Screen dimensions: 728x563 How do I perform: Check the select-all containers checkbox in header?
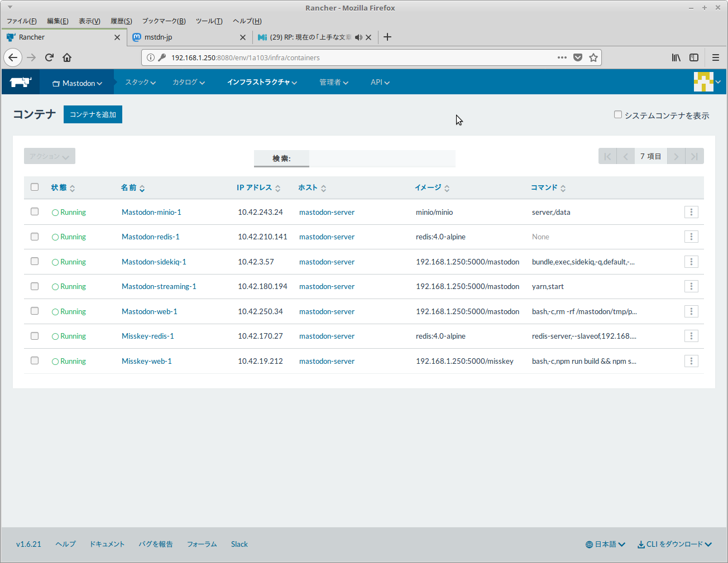35,187
